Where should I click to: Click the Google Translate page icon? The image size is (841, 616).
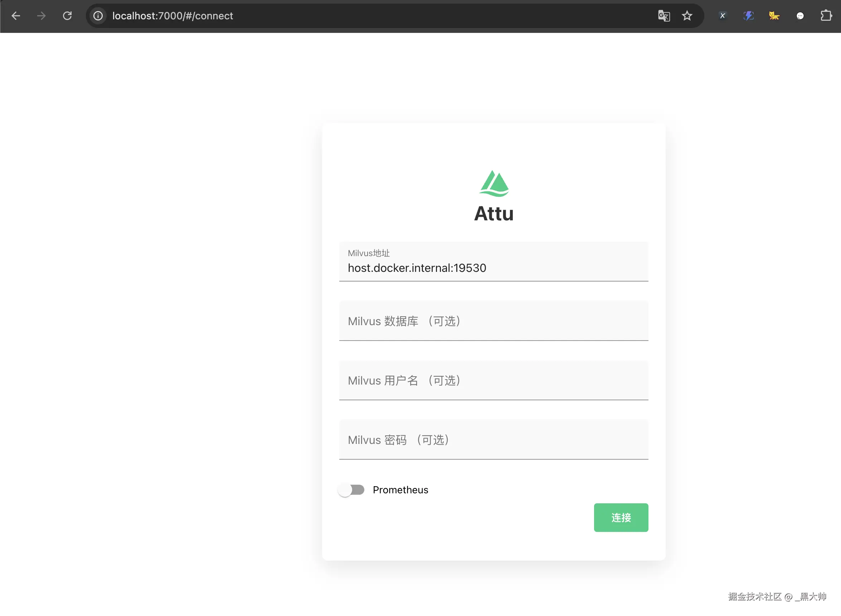(664, 16)
